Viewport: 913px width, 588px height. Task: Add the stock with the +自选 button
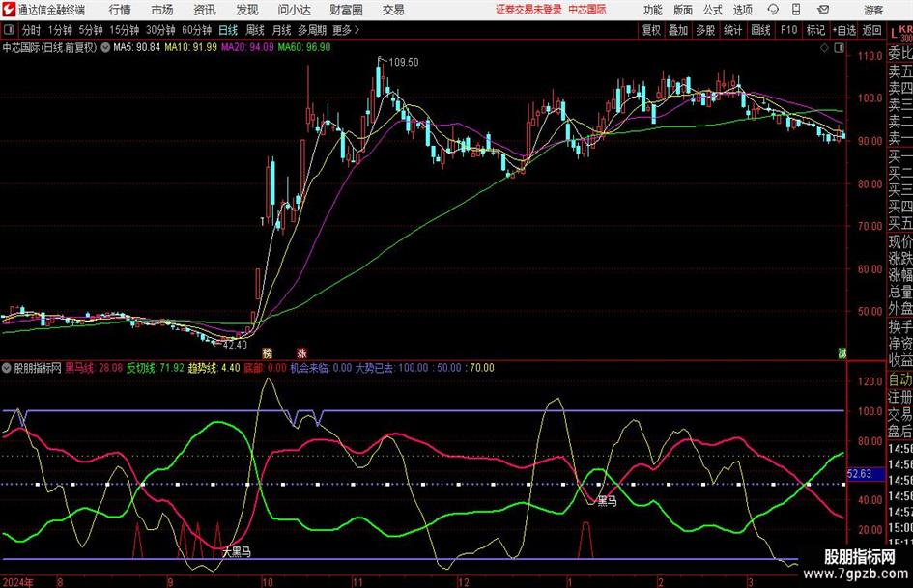(x=844, y=30)
